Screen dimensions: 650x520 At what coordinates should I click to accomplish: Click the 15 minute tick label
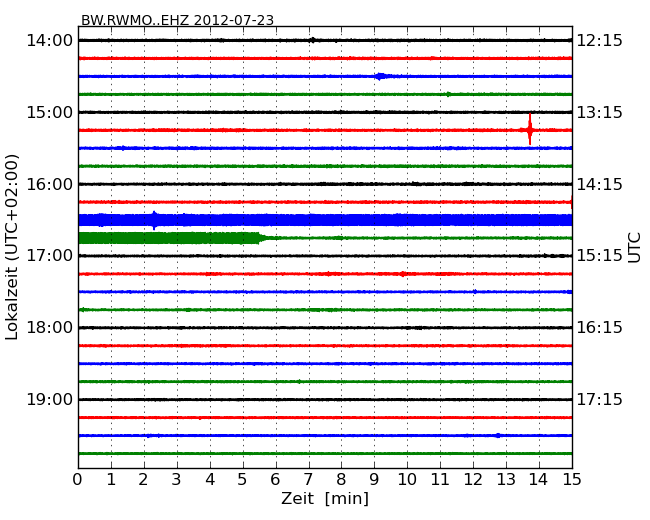(x=572, y=479)
